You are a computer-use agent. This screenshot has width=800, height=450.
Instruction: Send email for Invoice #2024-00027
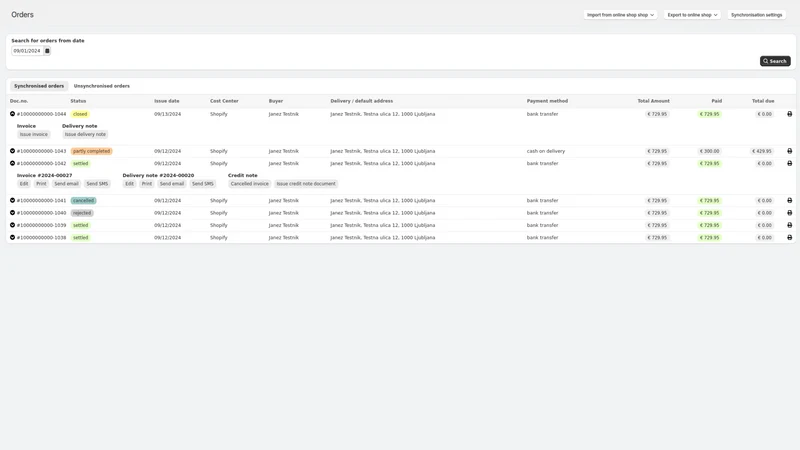pyautogui.click(x=66, y=184)
